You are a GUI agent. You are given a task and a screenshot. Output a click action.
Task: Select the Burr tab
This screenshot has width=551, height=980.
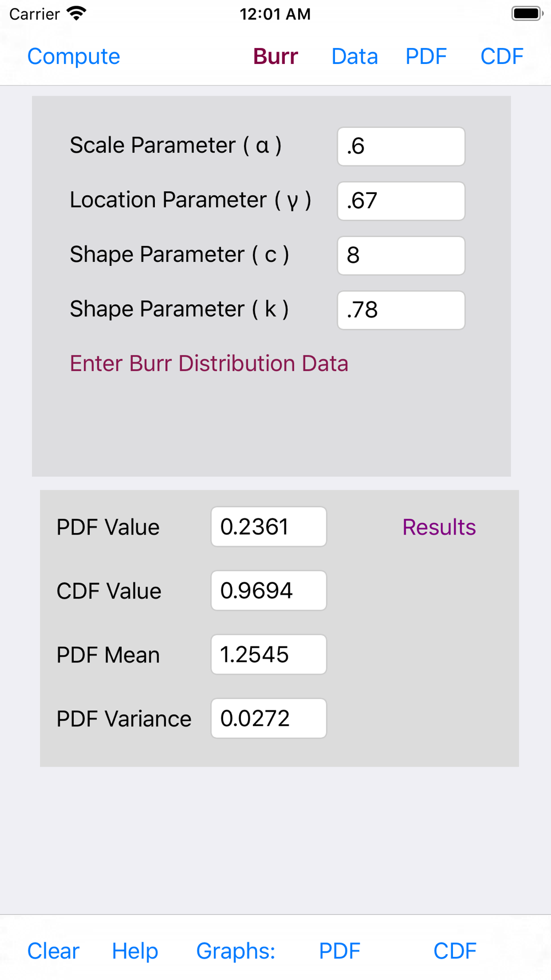click(x=275, y=57)
